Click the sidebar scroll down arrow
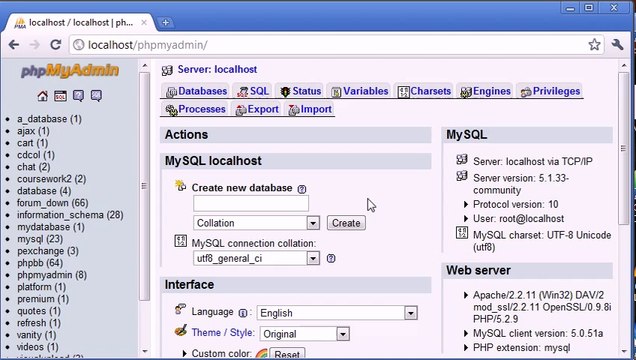The image size is (636, 360). click(x=145, y=351)
